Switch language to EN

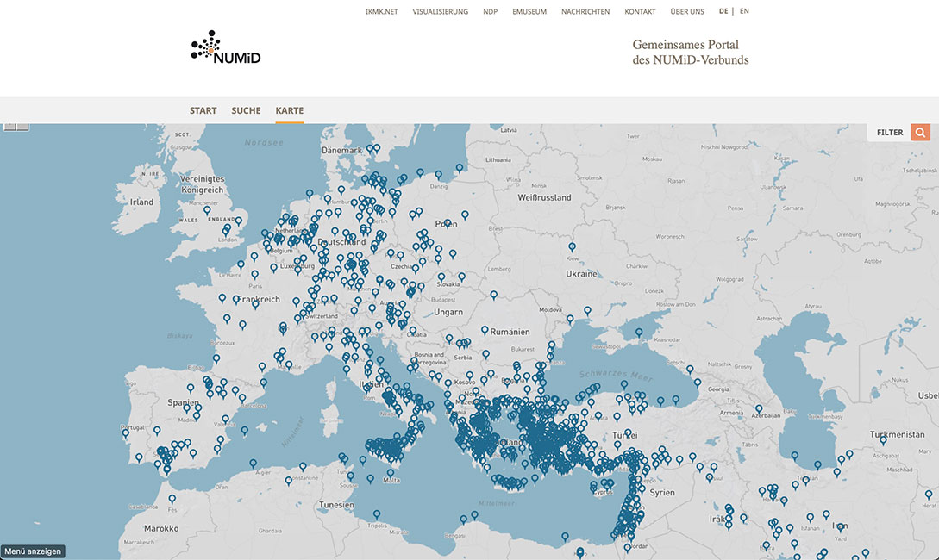point(744,11)
